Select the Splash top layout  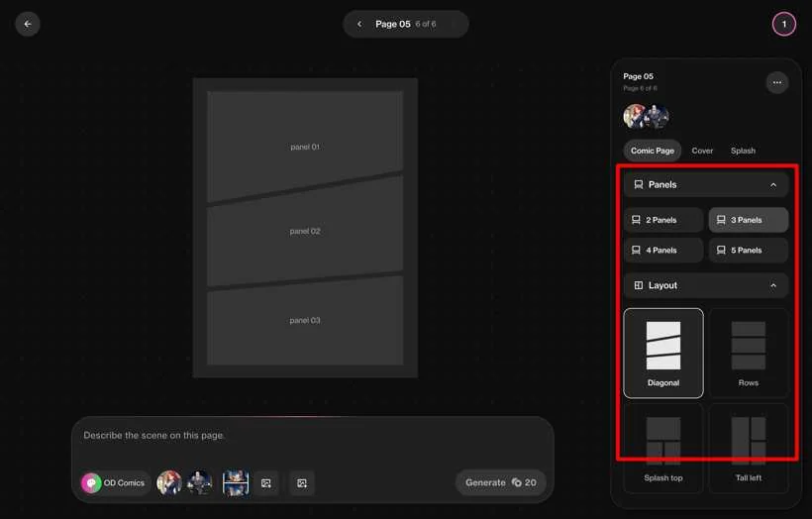click(663, 449)
